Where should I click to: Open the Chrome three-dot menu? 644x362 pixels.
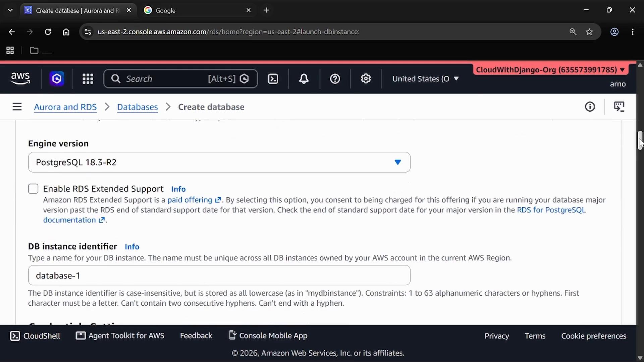tap(633, 32)
